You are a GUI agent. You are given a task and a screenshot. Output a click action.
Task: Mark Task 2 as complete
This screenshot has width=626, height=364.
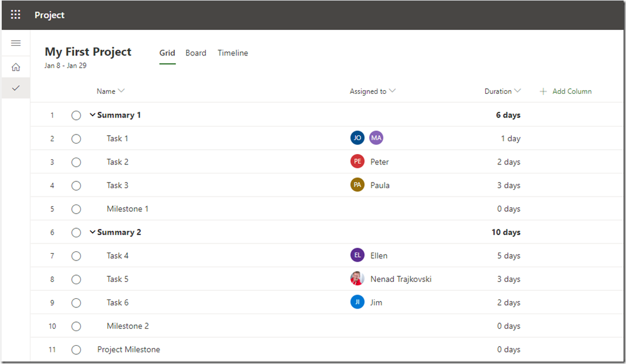pos(76,163)
